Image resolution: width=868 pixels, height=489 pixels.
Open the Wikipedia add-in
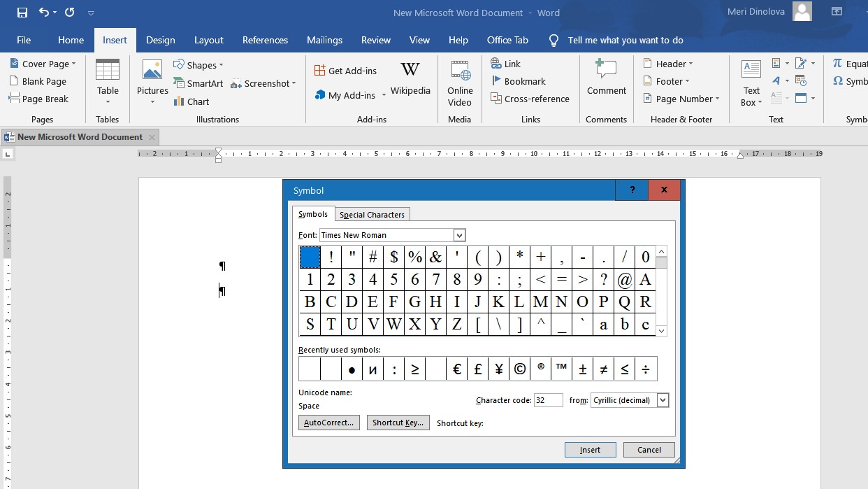coord(410,78)
